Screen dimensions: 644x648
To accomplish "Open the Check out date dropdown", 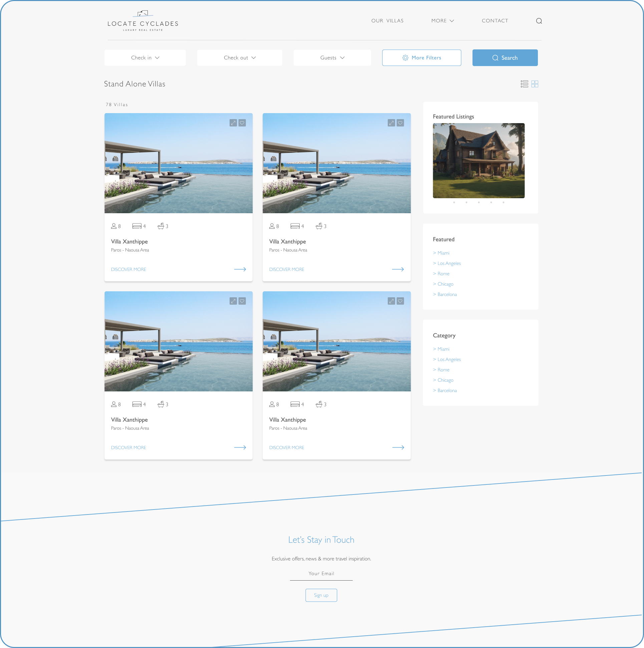I will click(x=240, y=57).
